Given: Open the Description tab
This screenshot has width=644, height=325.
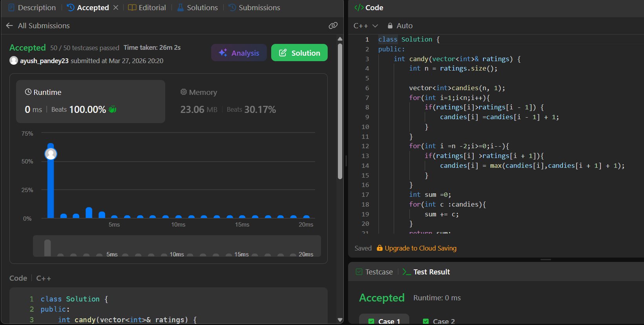Looking at the screenshot, I should 32,7.
